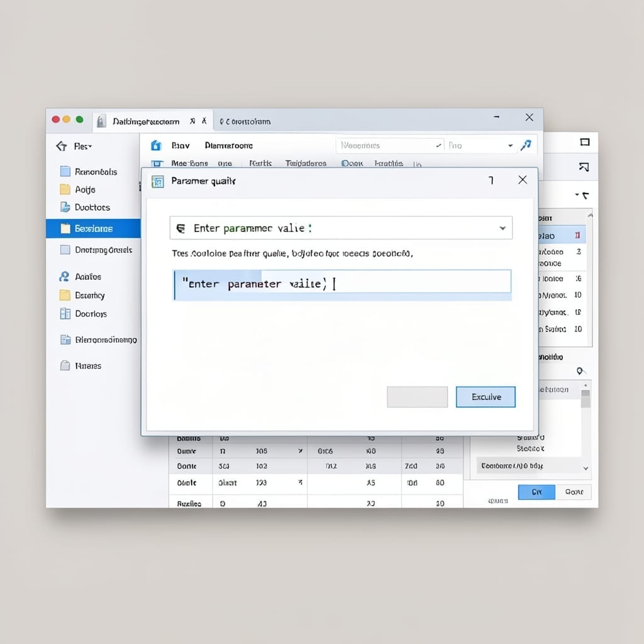The width and height of the screenshot is (644, 644).
Task: Click the Dnotrpagonsels item icon
Action: pos(65,250)
